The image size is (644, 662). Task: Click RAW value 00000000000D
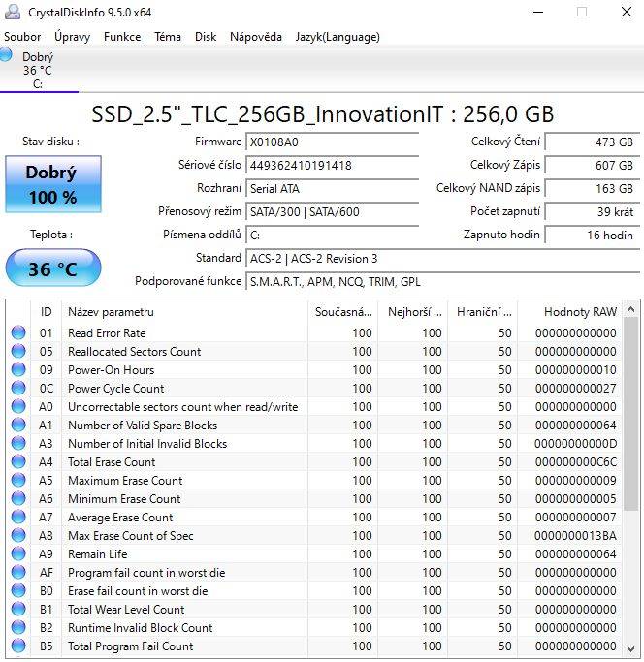click(x=575, y=443)
